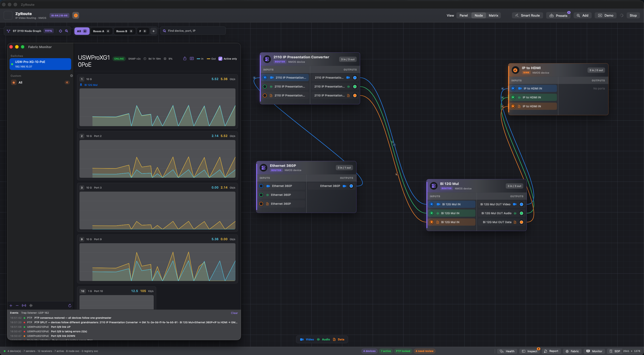This screenshot has width=644, height=355.
Task: Select the USW-Pro-XG-10-PoE switch
Action: [40, 64]
